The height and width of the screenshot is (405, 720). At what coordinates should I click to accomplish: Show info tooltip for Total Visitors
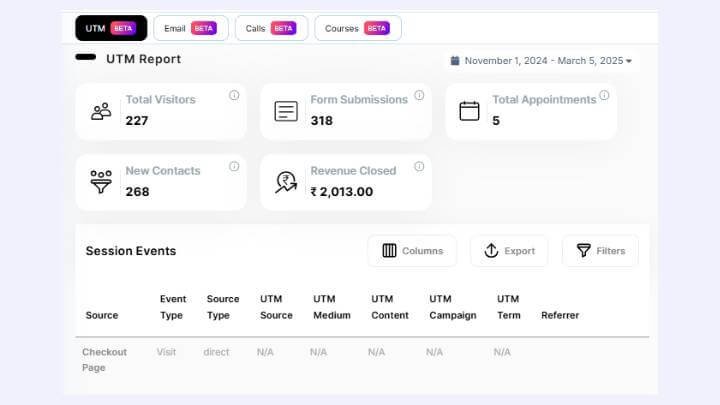click(x=234, y=96)
